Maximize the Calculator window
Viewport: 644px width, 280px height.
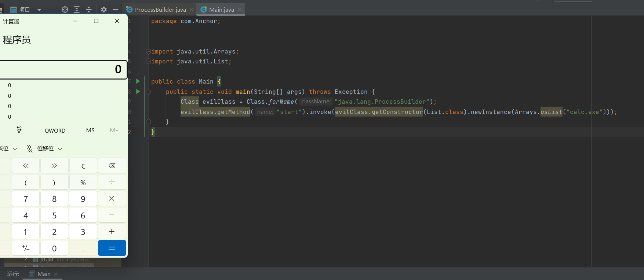(x=96, y=21)
